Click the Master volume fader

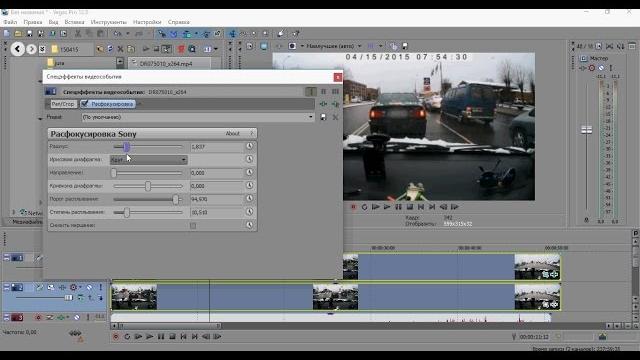pyautogui.click(x=587, y=130)
